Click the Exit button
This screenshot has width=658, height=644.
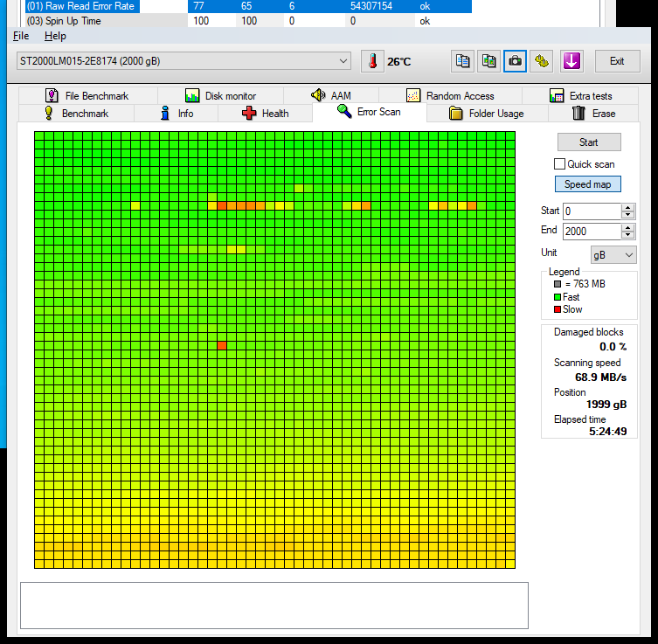617,61
